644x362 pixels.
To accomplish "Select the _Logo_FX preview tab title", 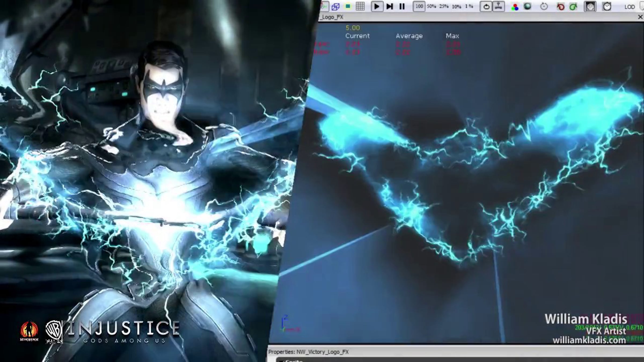I will 332,17.
